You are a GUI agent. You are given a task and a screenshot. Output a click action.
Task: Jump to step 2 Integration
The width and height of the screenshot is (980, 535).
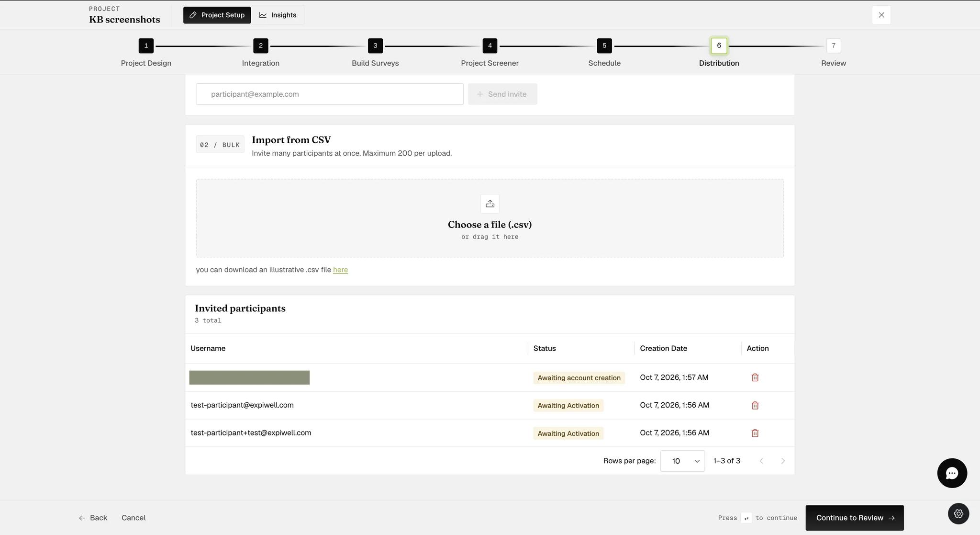[x=261, y=46]
